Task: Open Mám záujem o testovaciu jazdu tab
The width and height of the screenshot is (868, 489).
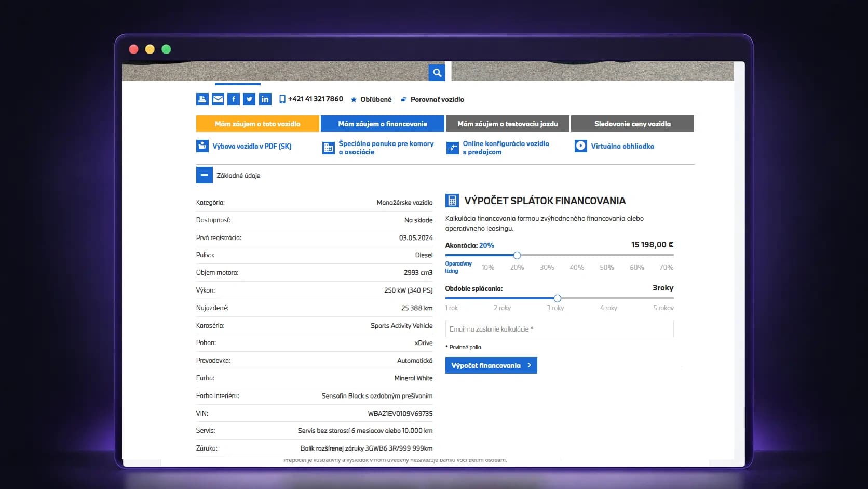Action: coord(508,124)
